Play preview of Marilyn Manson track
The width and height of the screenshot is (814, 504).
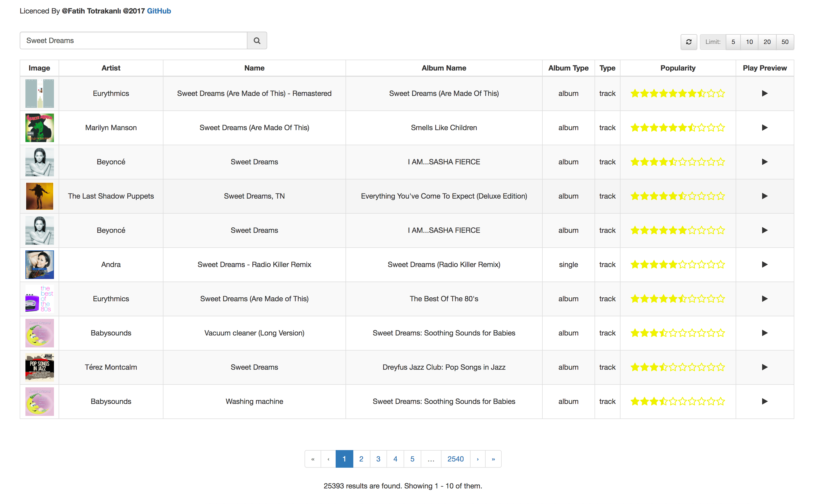point(764,128)
